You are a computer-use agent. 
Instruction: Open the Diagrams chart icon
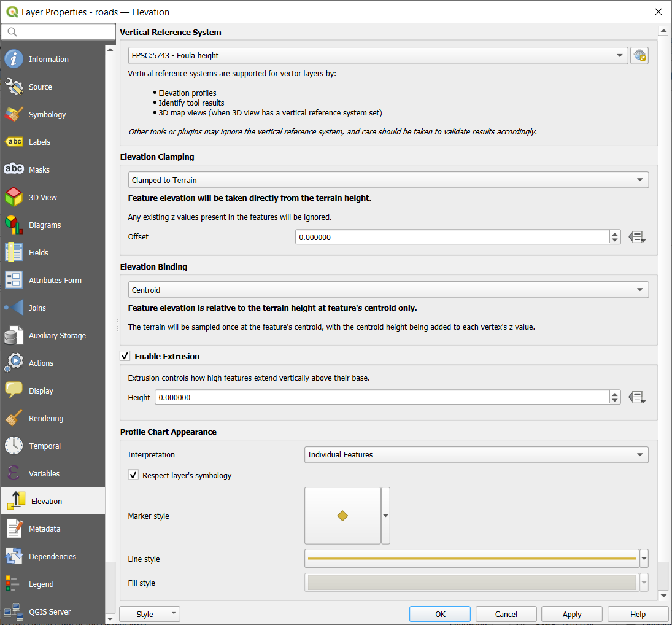[x=14, y=225]
